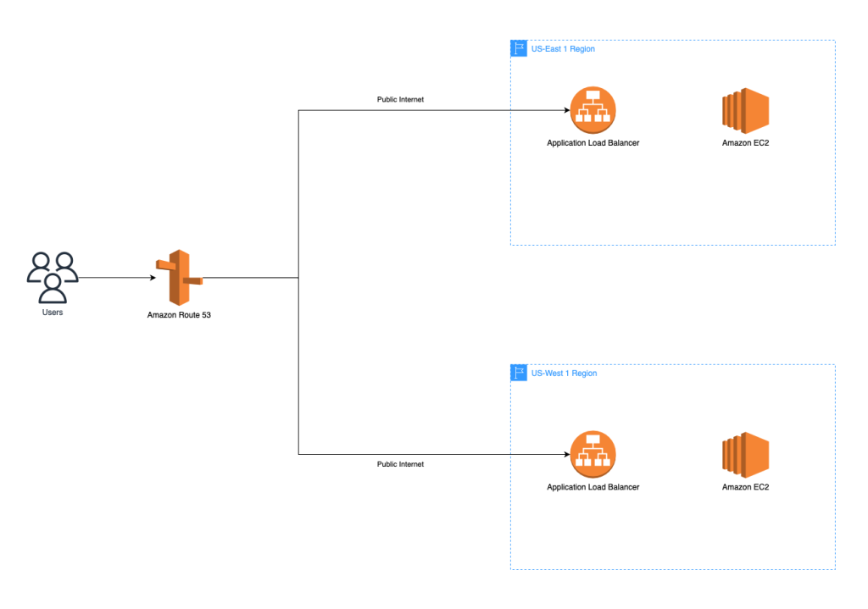Click the US-East 1 Region label
The image size is (868, 609).
click(x=563, y=48)
